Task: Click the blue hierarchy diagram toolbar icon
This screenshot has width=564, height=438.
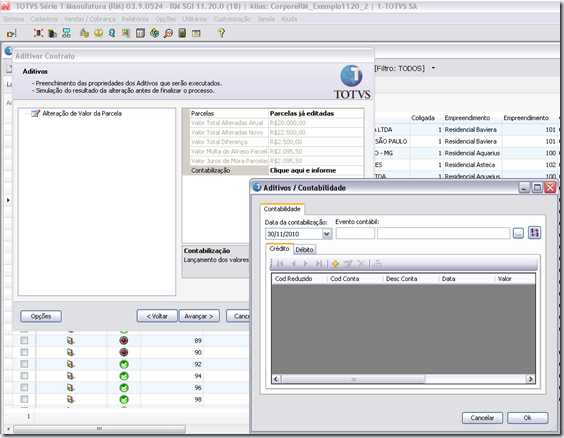Action: click(x=67, y=33)
